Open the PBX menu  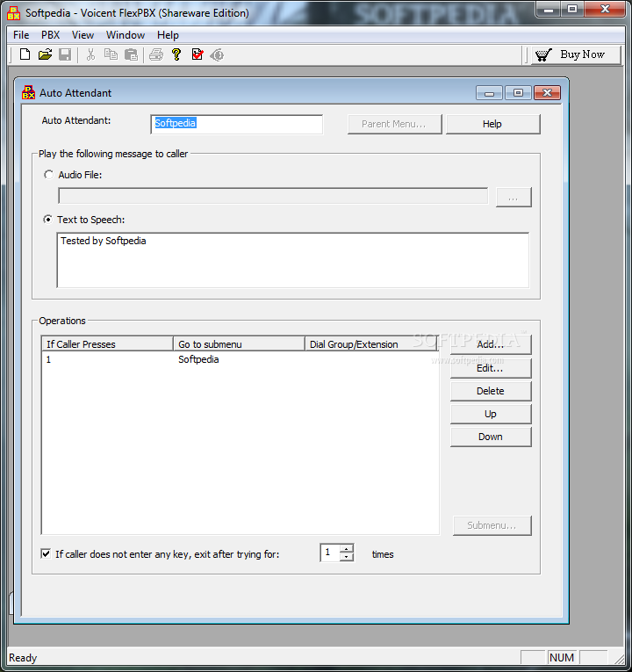click(x=51, y=35)
